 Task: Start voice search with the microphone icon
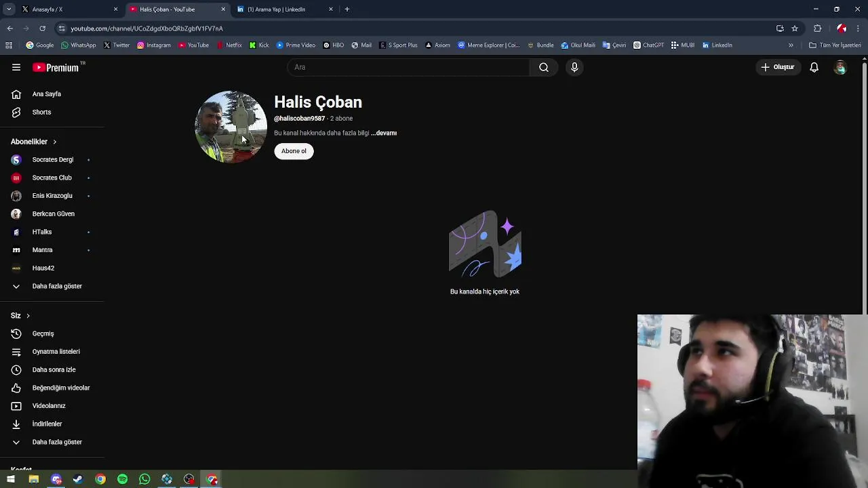574,67
